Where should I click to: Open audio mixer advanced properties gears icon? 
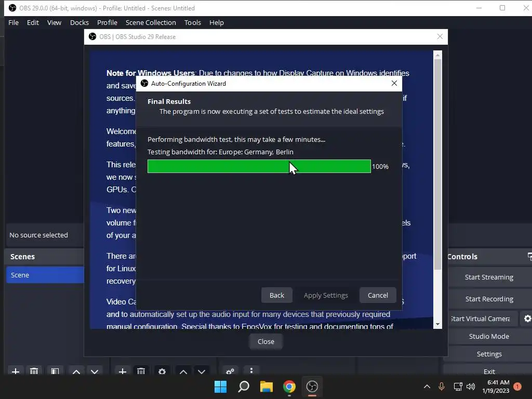click(x=230, y=371)
